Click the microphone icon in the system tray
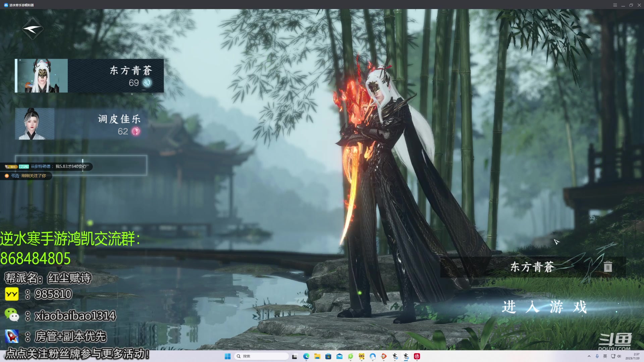Viewport: 644px width, 362px height. pos(597,356)
